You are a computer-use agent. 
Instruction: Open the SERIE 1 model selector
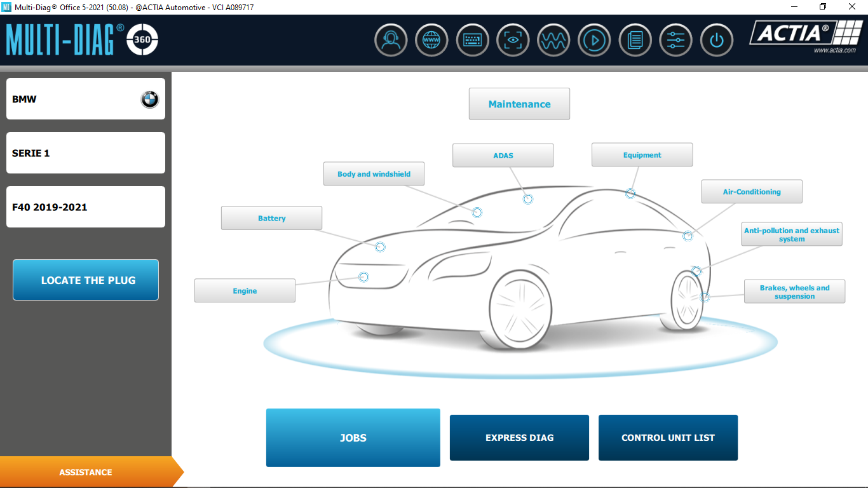(86, 153)
